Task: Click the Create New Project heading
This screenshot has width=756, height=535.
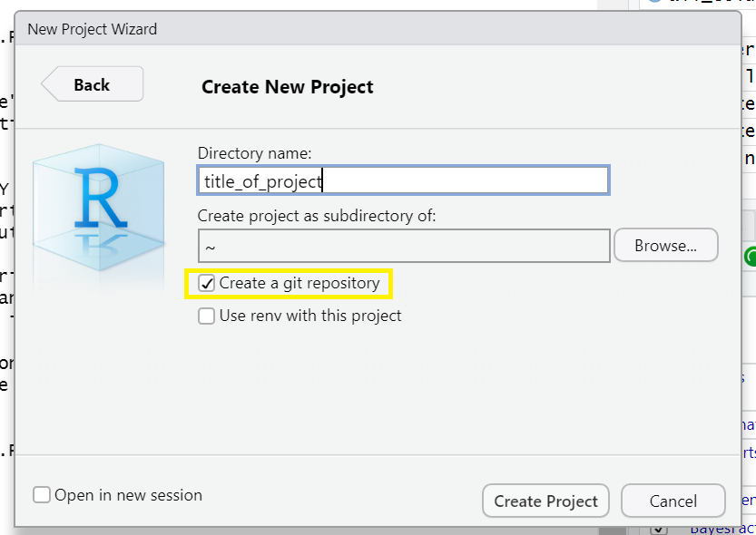Action: point(287,87)
